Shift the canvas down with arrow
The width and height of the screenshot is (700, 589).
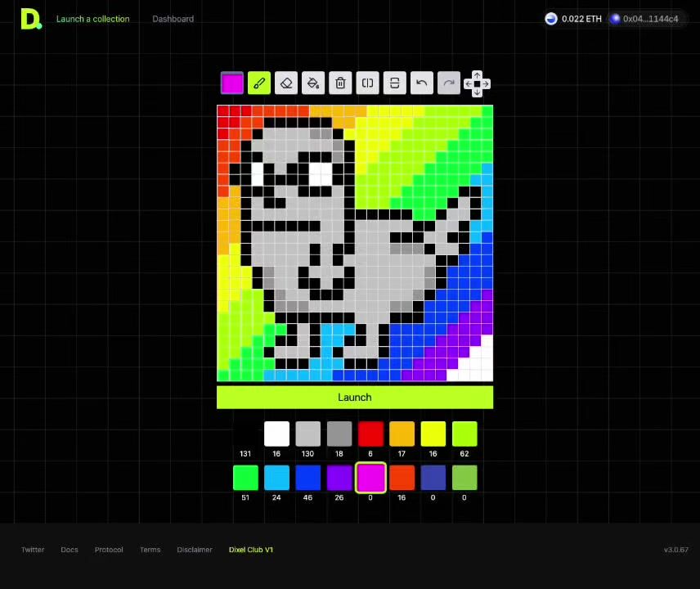coord(478,92)
